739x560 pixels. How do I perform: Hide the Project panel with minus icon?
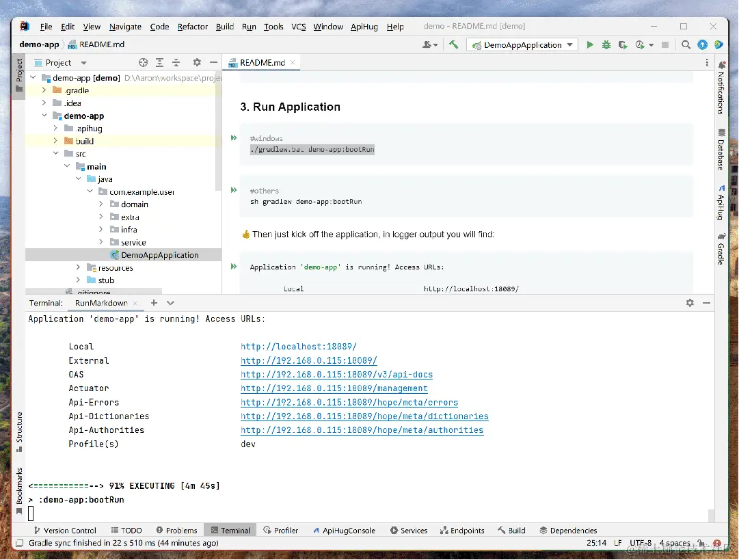[213, 63]
